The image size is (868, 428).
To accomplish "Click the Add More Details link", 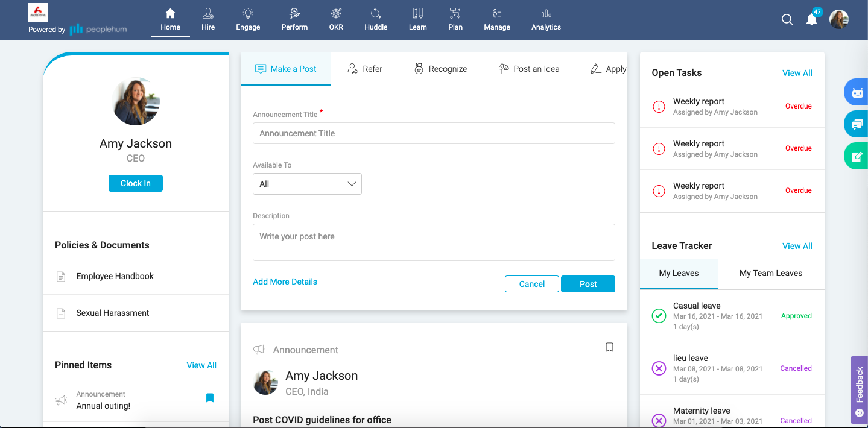I will pos(285,282).
